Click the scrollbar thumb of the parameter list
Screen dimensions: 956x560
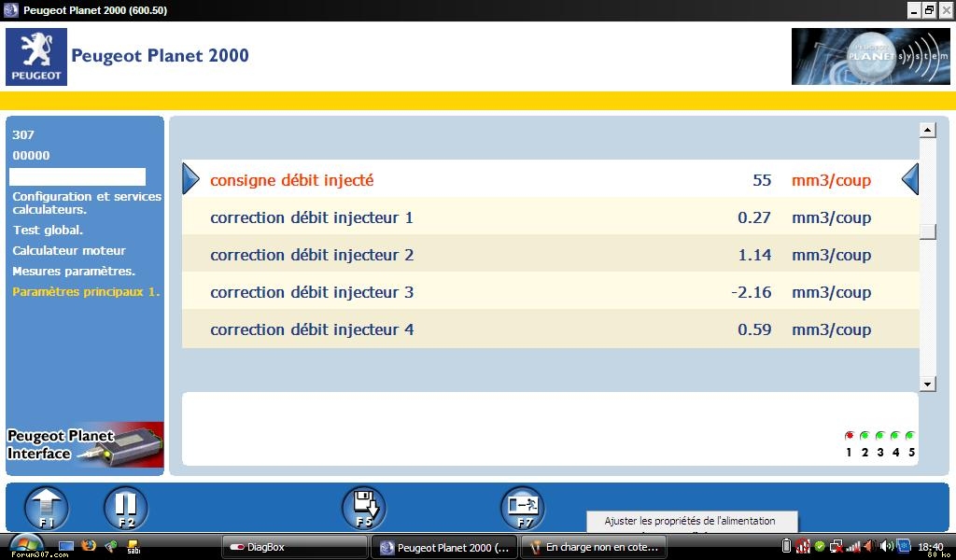(x=927, y=232)
